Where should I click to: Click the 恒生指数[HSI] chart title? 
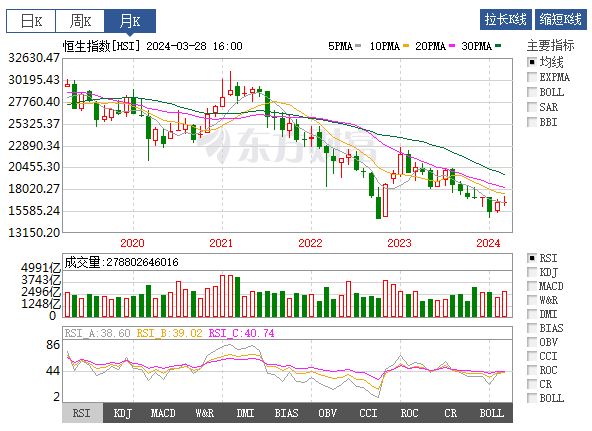(102, 46)
